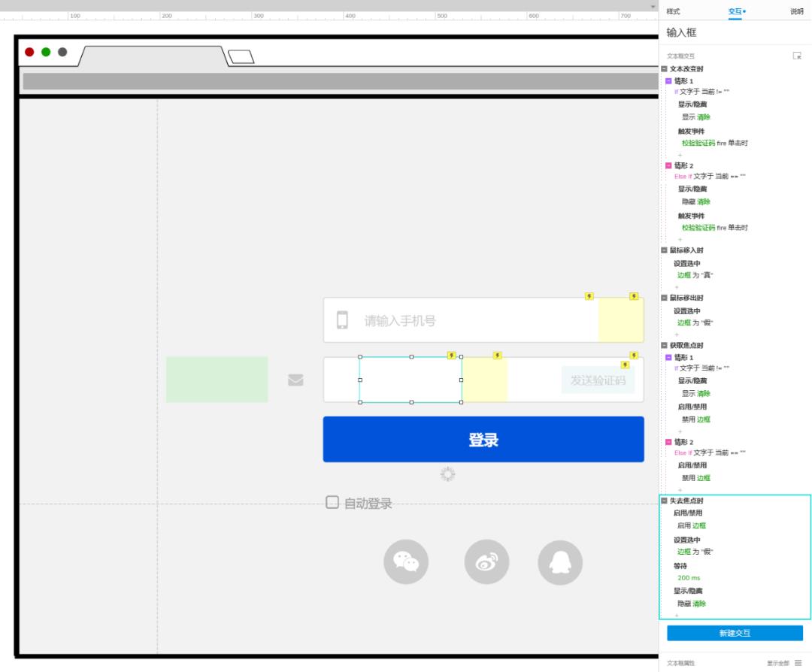Click the phone icon in the mobile number field
The height and width of the screenshot is (672, 812).
coord(342,320)
